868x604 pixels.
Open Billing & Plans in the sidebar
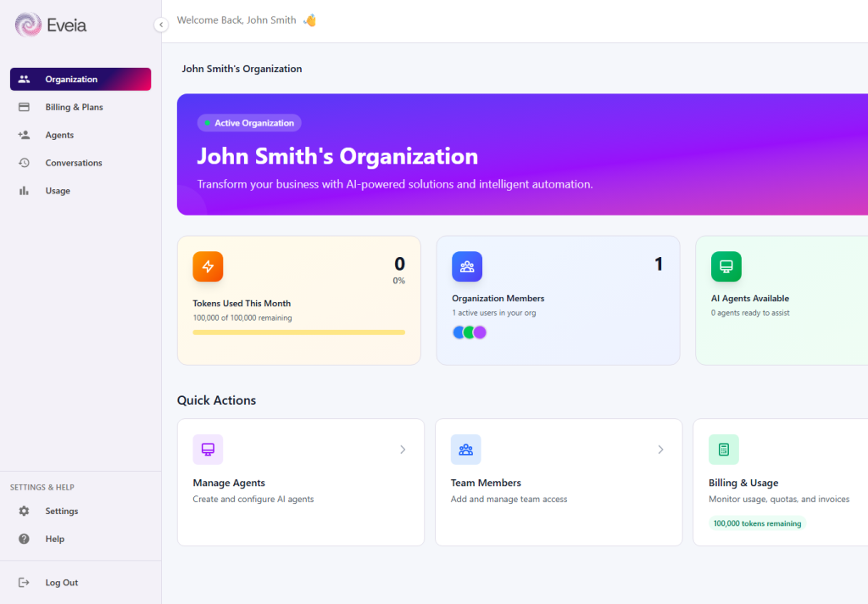click(74, 108)
